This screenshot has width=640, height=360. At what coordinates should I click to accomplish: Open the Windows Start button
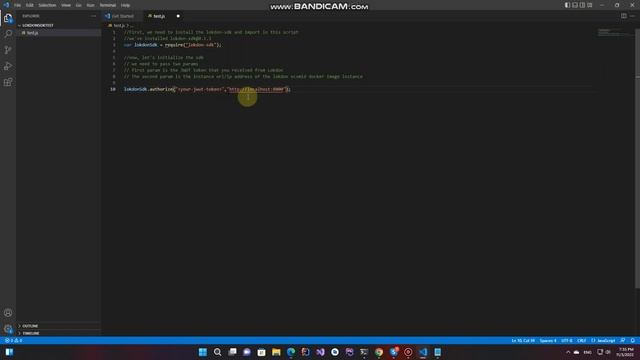point(202,352)
